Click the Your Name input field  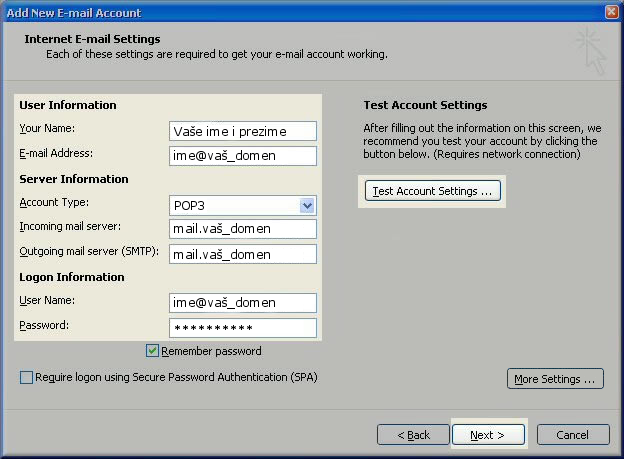[x=243, y=131]
